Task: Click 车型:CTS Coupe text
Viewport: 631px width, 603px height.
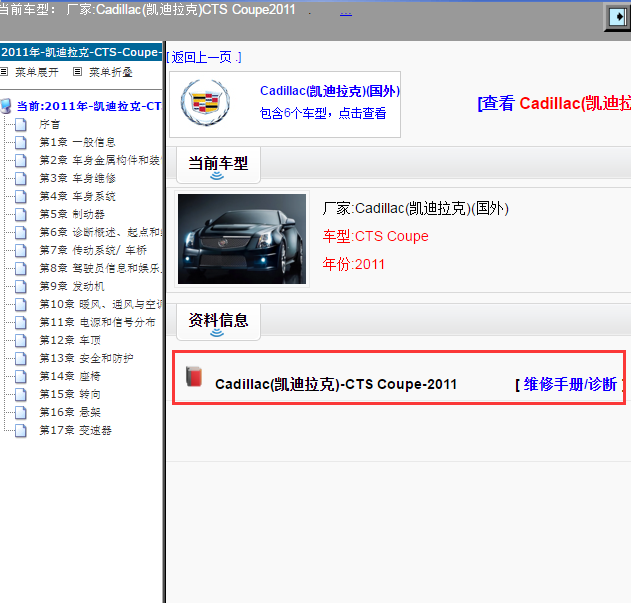Action: click(375, 236)
